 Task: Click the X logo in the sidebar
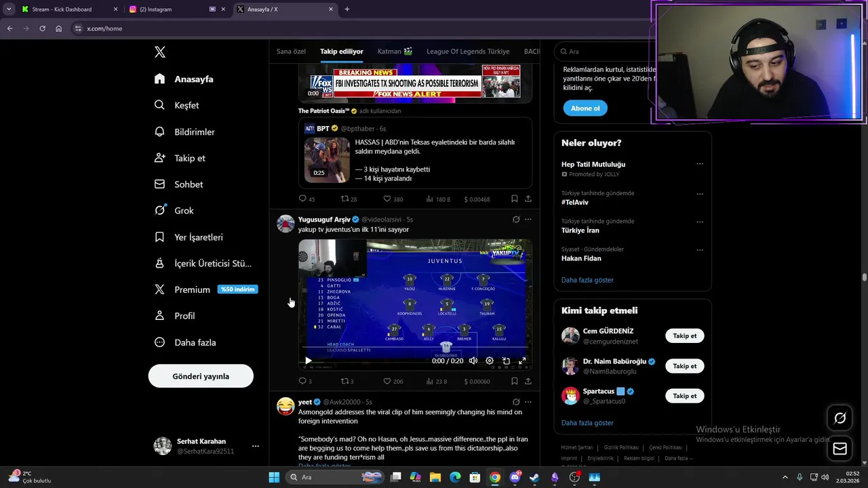click(160, 52)
